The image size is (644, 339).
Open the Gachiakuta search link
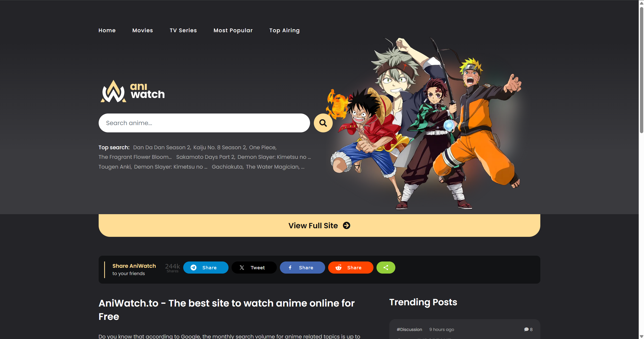pyautogui.click(x=228, y=167)
